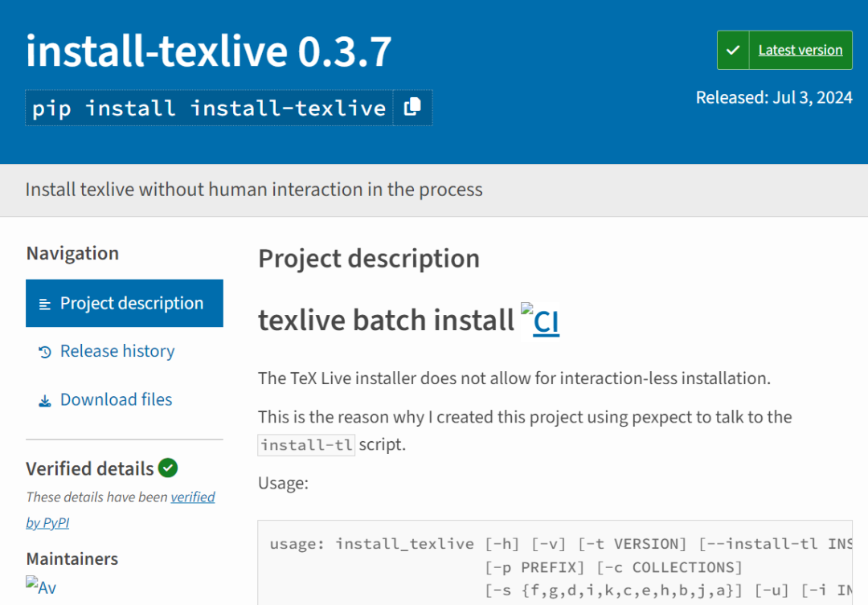Click the 'Usage:' text
The height and width of the screenshot is (605, 868).
284,483
